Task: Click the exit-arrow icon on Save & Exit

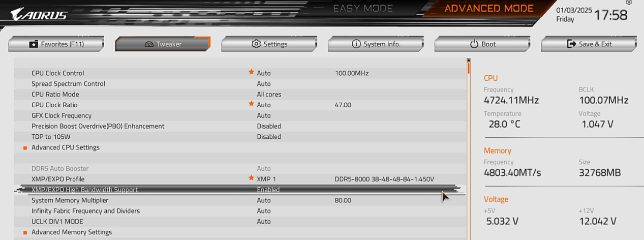Action: tap(571, 44)
